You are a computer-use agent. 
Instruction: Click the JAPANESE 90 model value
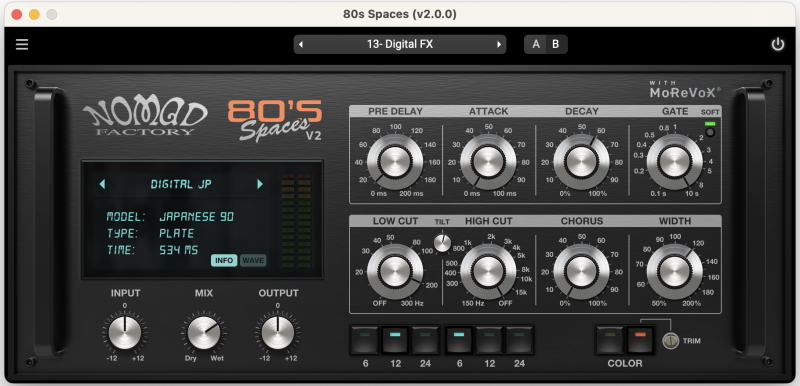click(196, 217)
